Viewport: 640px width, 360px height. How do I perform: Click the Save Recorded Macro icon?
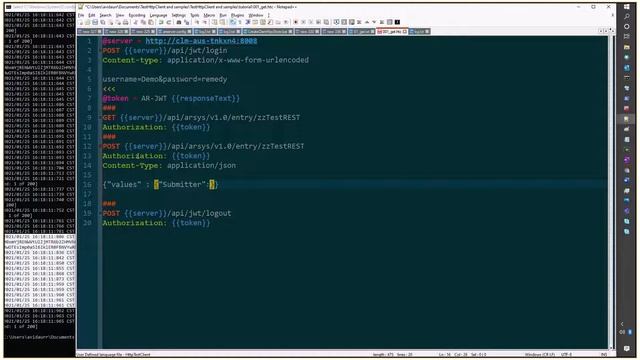[326, 22]
